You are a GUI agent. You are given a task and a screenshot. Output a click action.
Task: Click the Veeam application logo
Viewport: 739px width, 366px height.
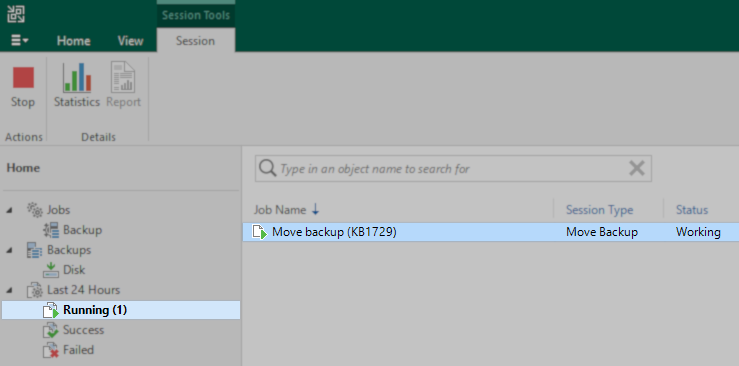click(16, 14)
